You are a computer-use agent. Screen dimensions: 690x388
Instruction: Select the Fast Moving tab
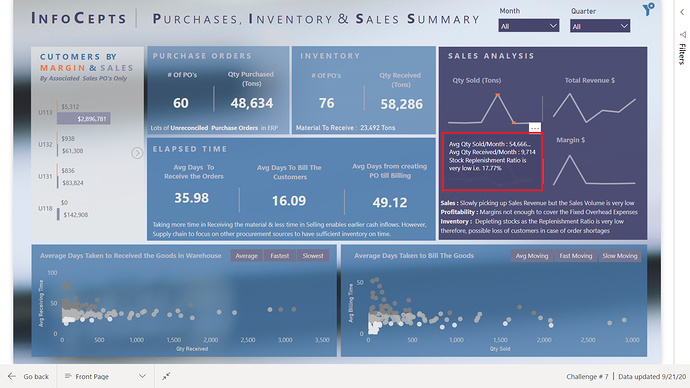click(576, 256)
